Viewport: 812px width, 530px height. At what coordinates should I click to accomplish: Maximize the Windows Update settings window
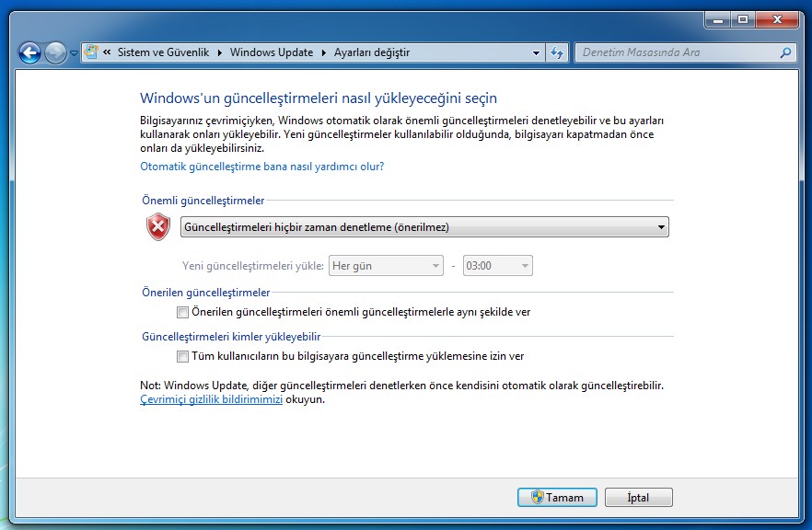pos(742,19)
